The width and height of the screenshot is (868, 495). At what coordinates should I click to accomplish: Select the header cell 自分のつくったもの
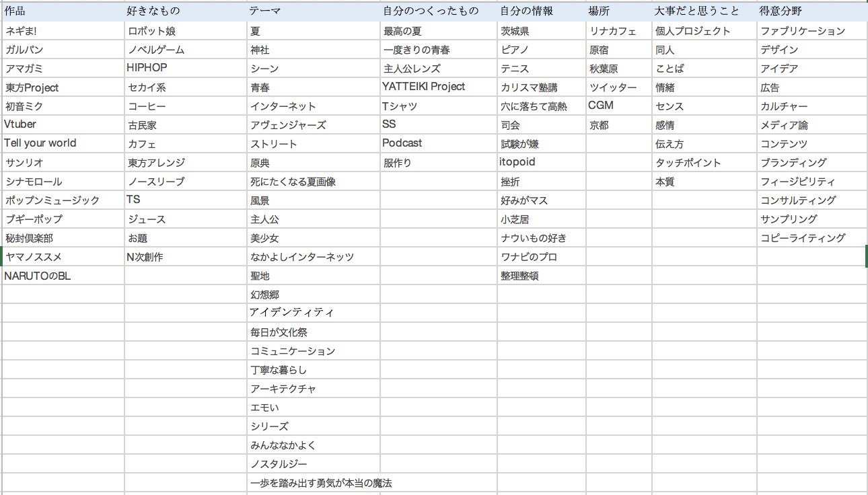439,11
